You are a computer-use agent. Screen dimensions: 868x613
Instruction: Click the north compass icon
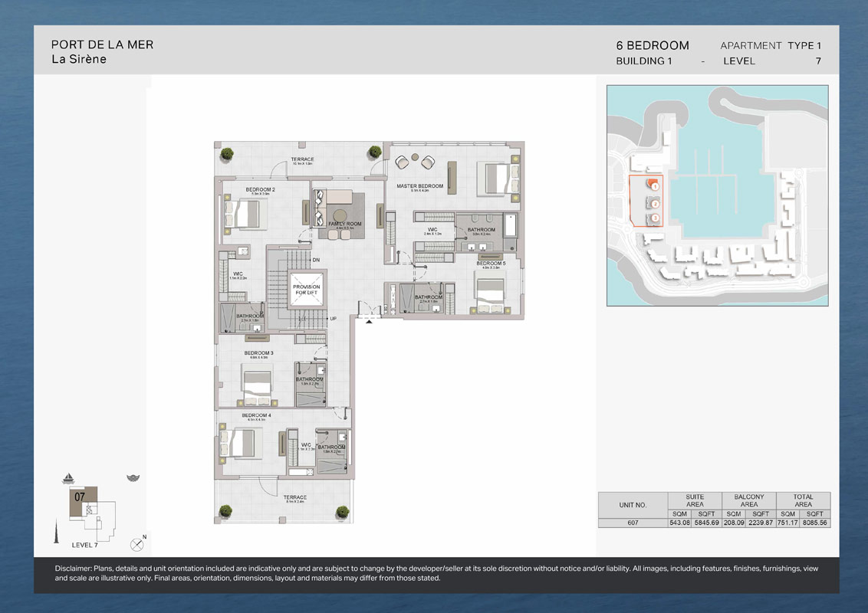tap(137, 545)
